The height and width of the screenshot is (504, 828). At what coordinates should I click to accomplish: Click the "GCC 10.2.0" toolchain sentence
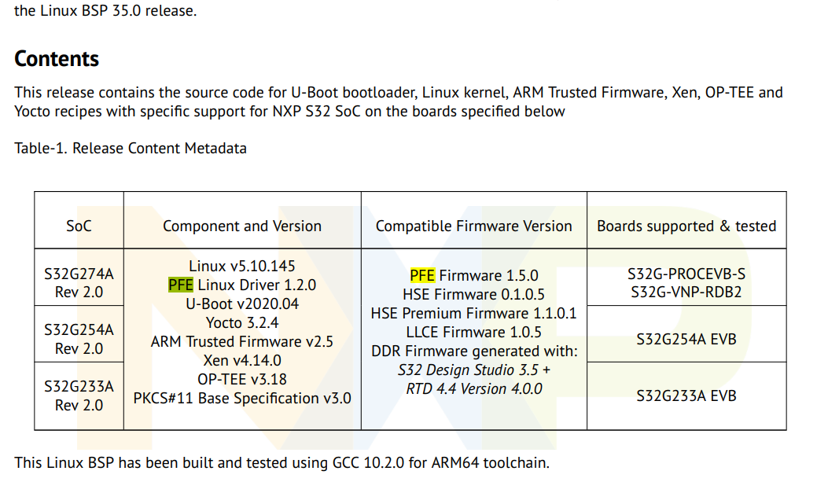282,462
